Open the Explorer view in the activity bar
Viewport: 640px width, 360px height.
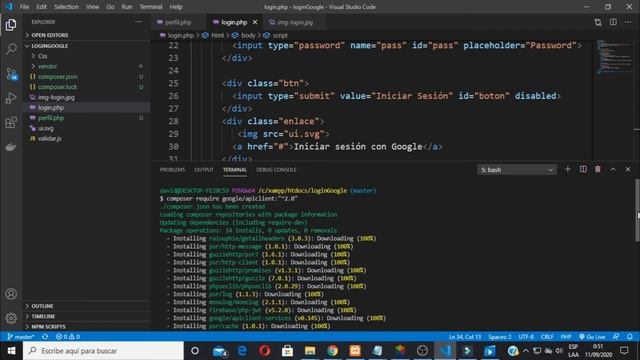(x=11, y=25)
